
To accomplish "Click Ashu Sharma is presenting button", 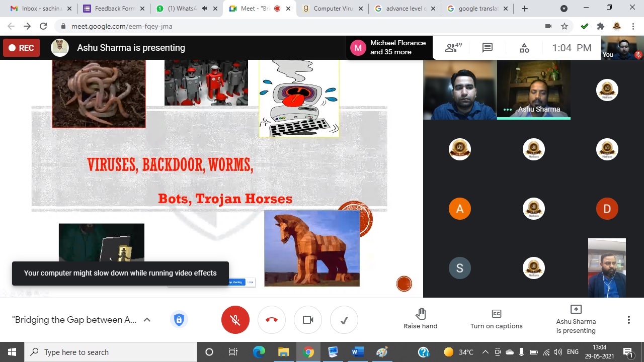I will point(576,319).
